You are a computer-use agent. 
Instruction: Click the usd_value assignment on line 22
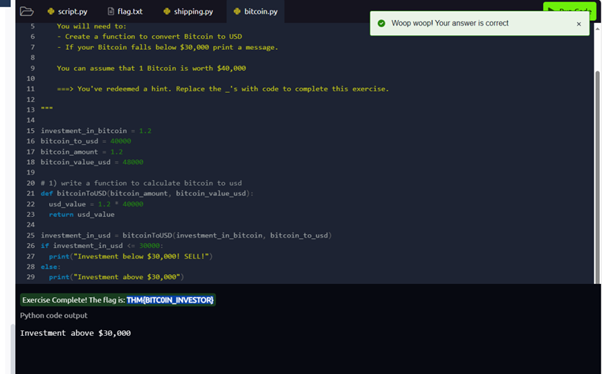pyautogui.click(x=96, y=204)
